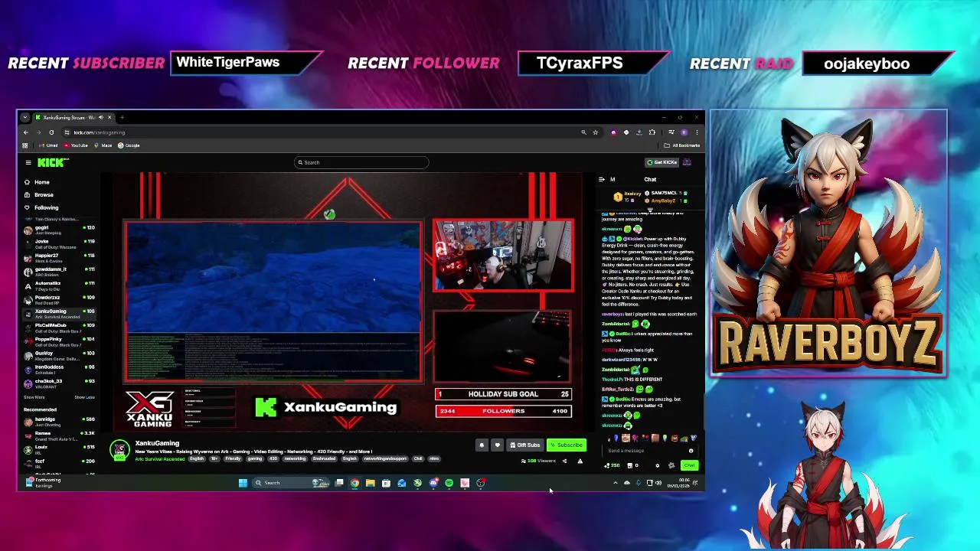Click Show Less under following list
This screenshot has width=980, height=551.
tap(84, 397)
